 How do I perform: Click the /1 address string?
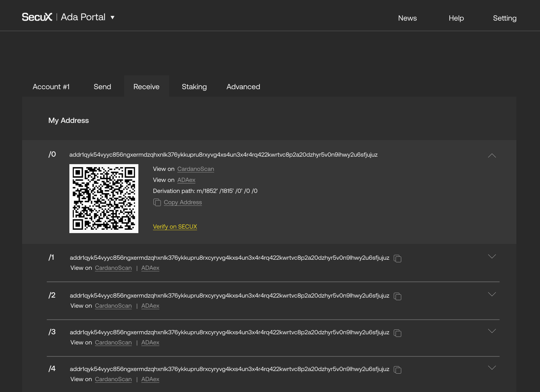229,258
